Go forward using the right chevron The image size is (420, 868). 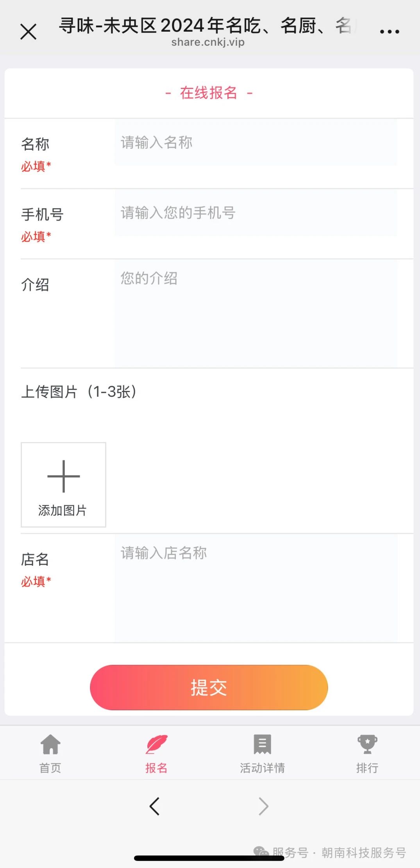pyautogui.click(x=264, y=806)
